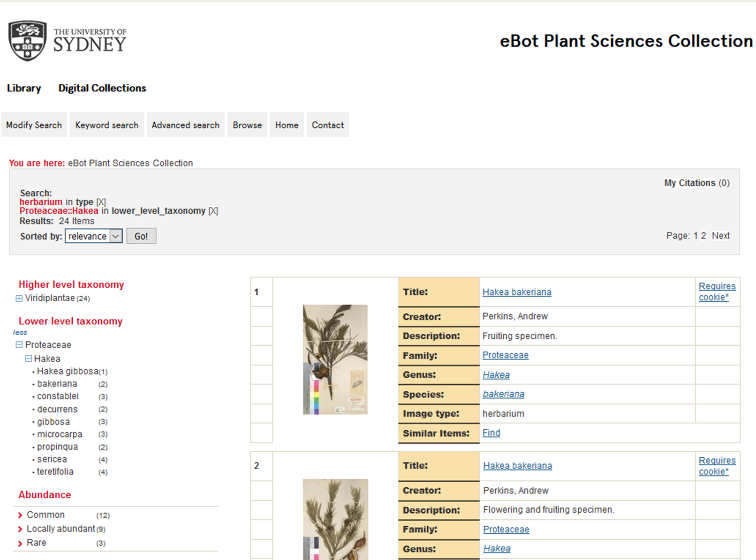The width and height of the screenshot is (756, 560).
Task: Open the Advanced search tab
Action: click(x=185, y=125)
